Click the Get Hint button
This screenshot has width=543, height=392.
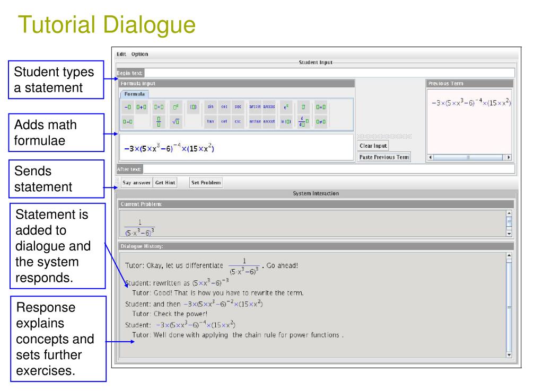165,183
